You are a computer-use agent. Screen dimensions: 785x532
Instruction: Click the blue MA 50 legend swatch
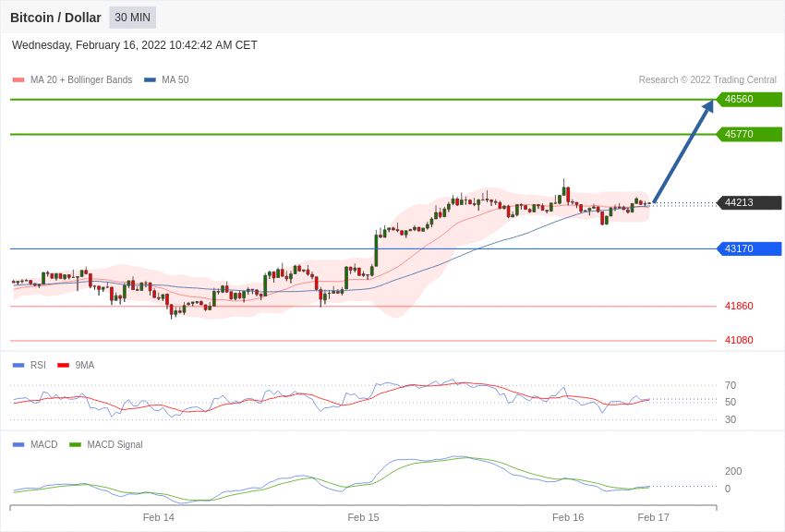pos(150,80)
